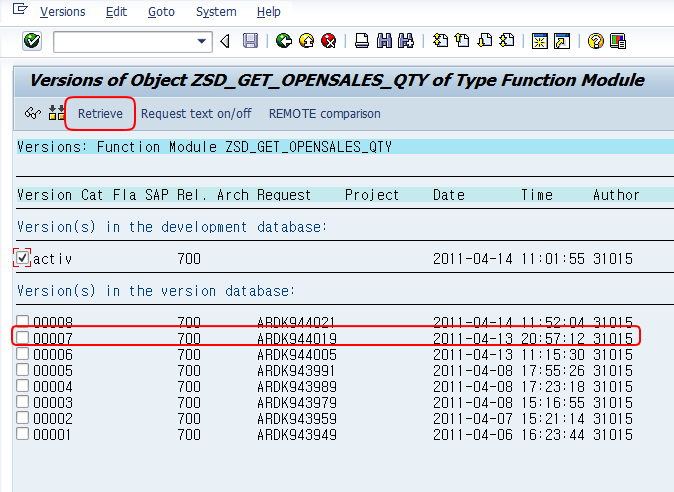
Task: Click inside the command input field
Action: pyautogui.click(x=125, y=42)
